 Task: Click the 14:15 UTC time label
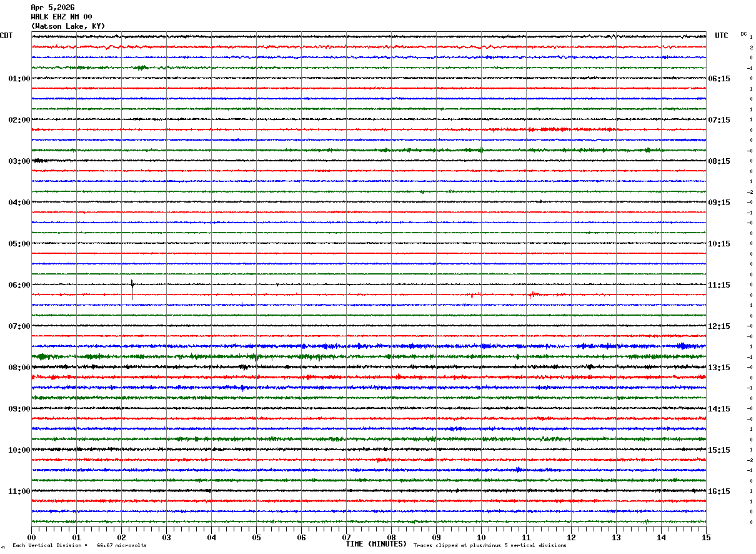[719, 409]
